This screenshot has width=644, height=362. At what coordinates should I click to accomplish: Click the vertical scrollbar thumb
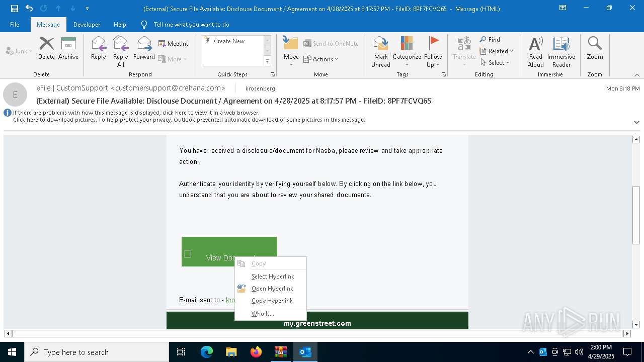pos(636,215)
